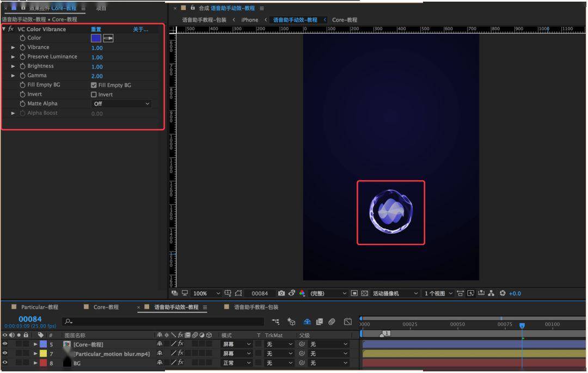This screenshot has width=588, height=373.
Task: Open the 100% zoom level dropdown
Action: [206, 293]
